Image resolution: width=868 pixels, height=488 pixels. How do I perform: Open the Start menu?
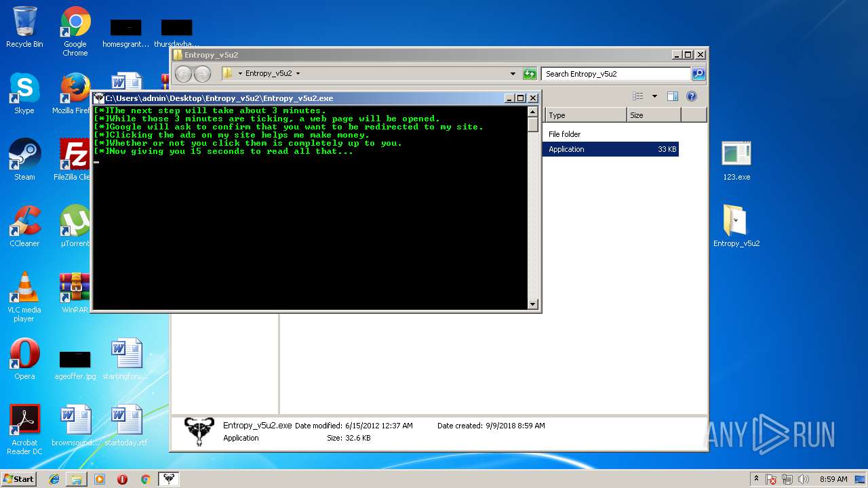(x=19, y=479)
